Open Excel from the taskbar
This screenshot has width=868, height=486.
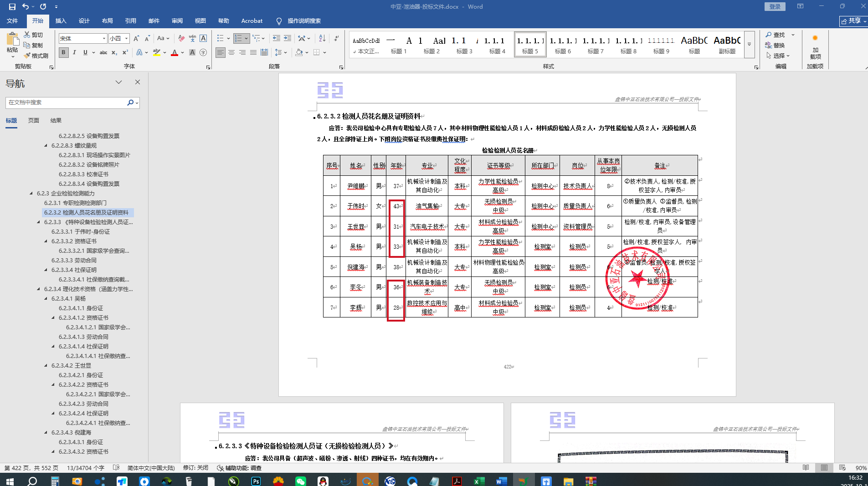click(x=479, y=481)
